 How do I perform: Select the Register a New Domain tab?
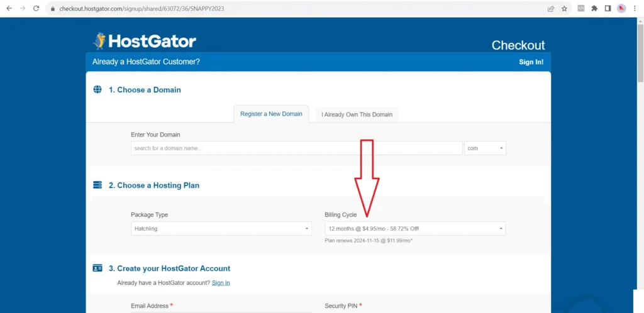[271, 114]
